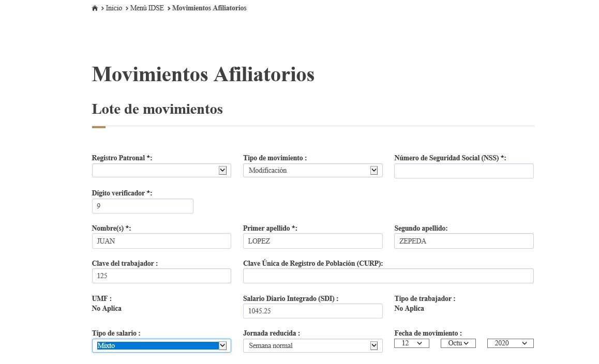Open the year dropdown showing 2020
Viewport: 599px width, 364px height.
[x=510, y=343]
